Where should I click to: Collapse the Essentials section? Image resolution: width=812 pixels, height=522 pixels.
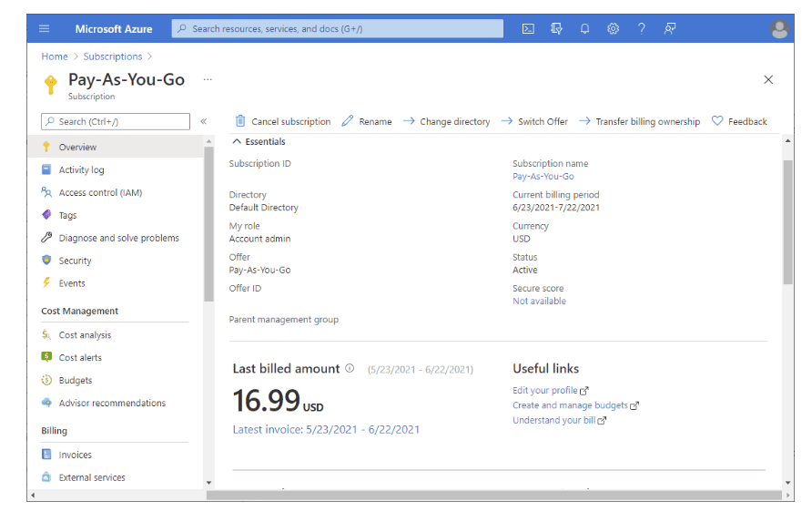(237, 141)
